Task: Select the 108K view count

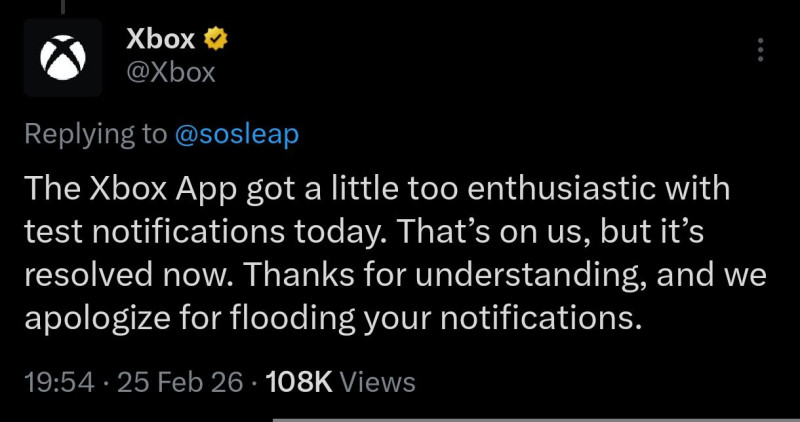Action: [x=300, y=381]
